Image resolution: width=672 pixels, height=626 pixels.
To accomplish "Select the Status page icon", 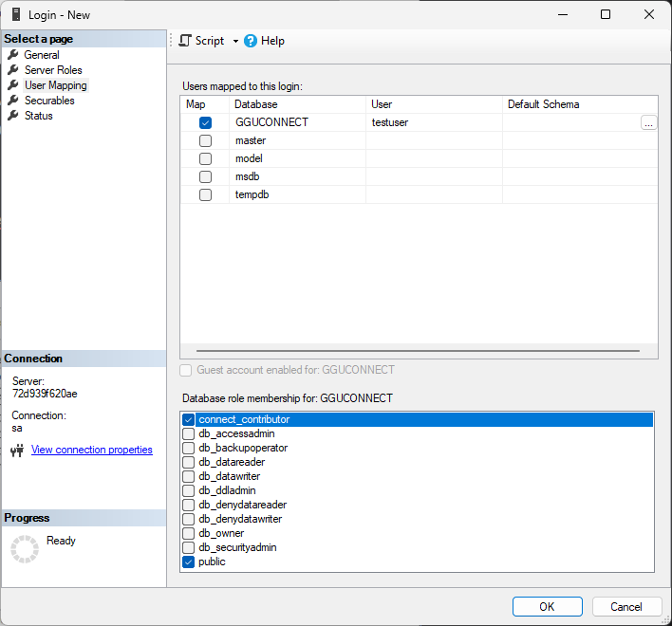I will (x=13, y=116).
